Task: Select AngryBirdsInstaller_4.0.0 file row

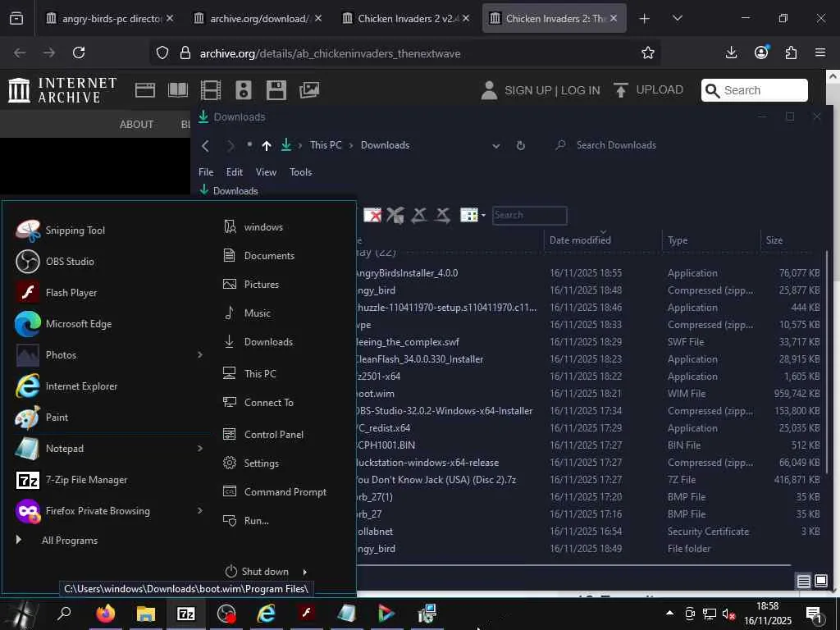Action: (x=587, y=273)
